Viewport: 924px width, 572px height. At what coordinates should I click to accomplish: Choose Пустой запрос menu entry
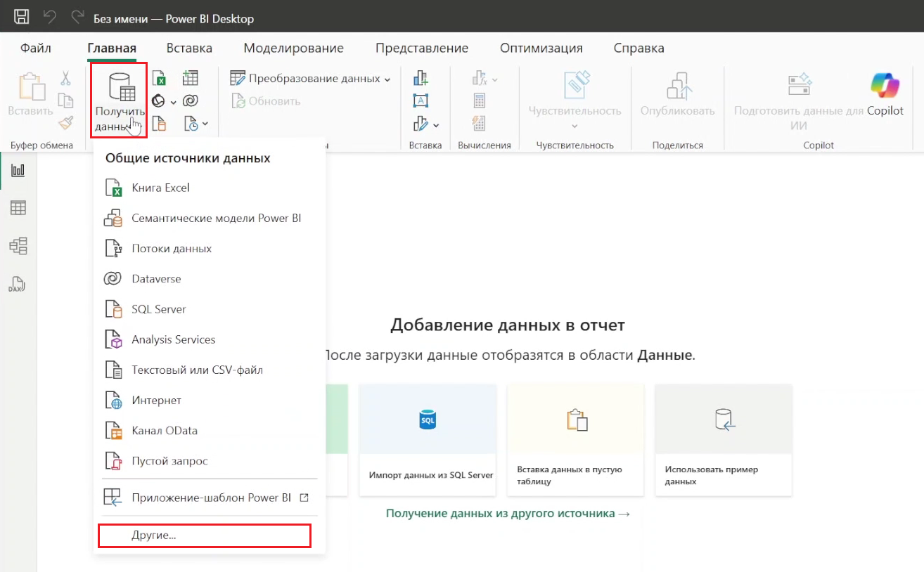click(209, 461)
